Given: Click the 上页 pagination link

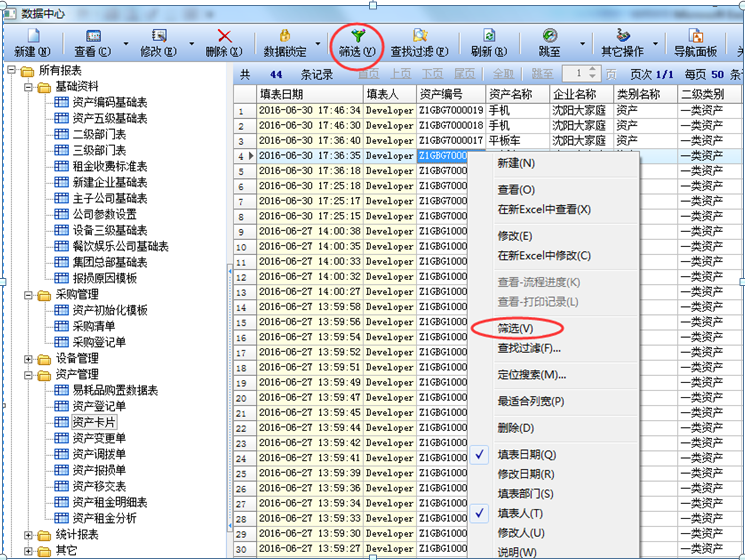Looking at the screenshot, I should 401,74.
